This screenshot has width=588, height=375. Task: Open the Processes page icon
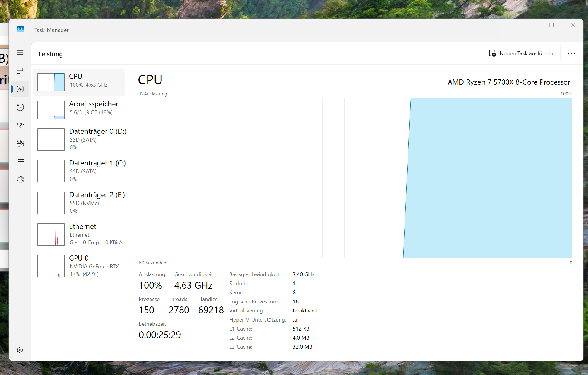[20, 71]
